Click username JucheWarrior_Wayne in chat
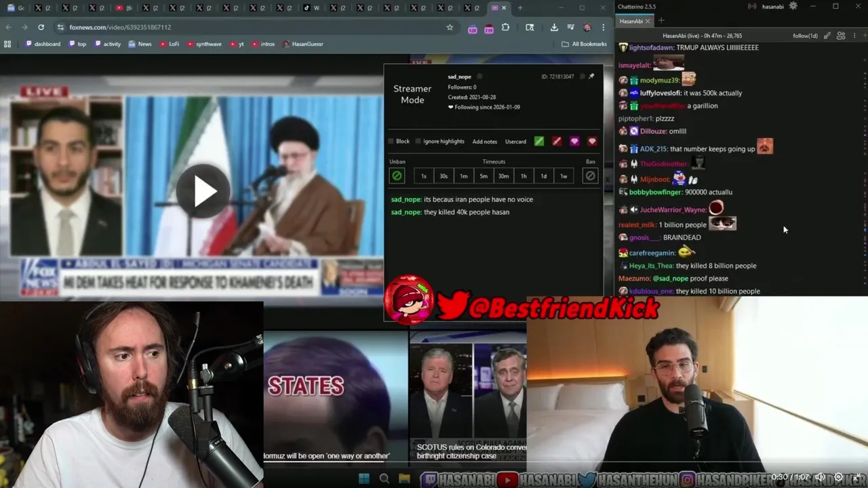Image resolution: width=868 pixels, height=488 pixels. [x=673, y=210]
